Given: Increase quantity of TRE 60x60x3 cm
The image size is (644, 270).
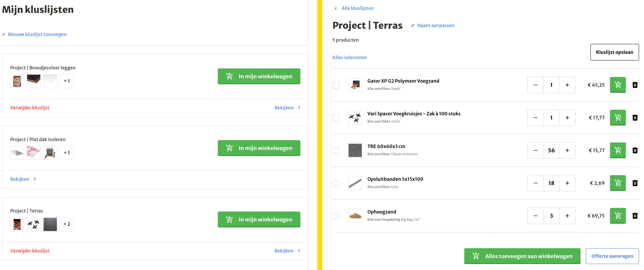Looking at the screenshot, I should [x=567, y=150].
